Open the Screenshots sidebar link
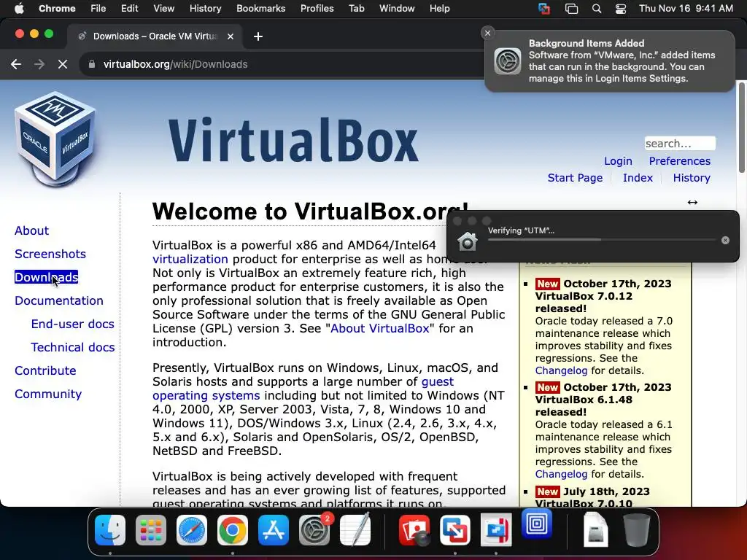The image size is (747, 560). click(x=50, y=254)
